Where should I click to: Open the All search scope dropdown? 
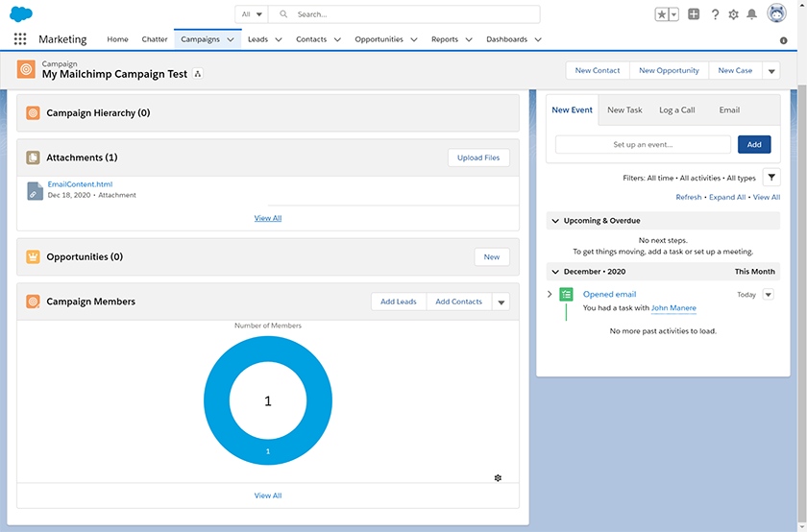(252, 14)
